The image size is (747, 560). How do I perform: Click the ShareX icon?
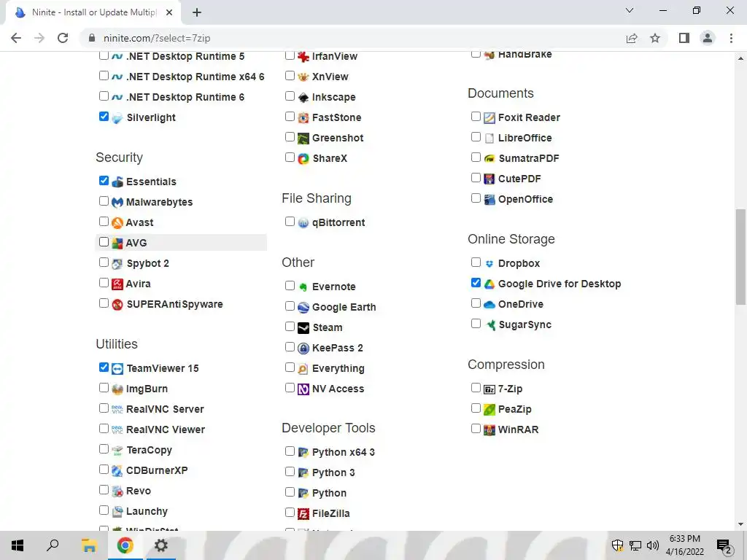pos(303,158)
